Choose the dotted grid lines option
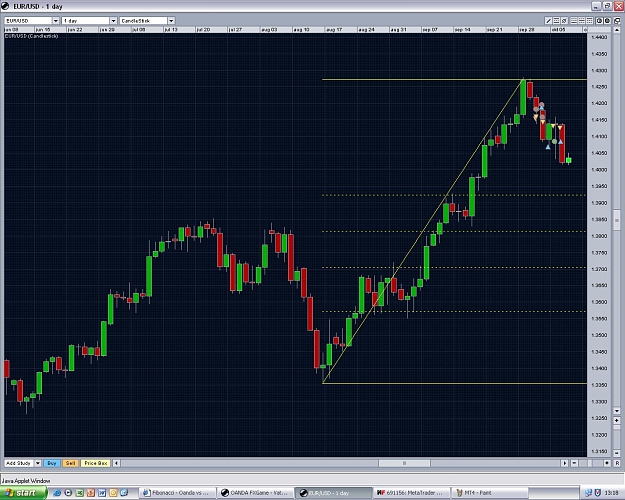This screenshot has width=625, height=500. click(x=590, y=21)
